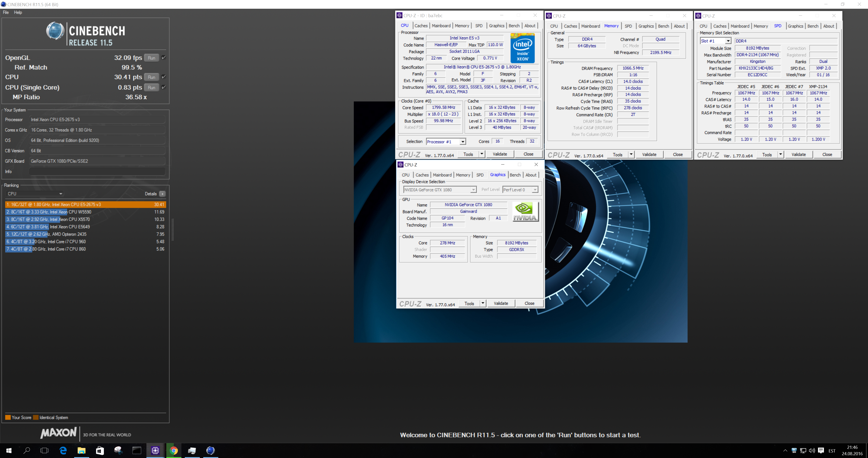Open Task View from taskbar

click(45, 450)
